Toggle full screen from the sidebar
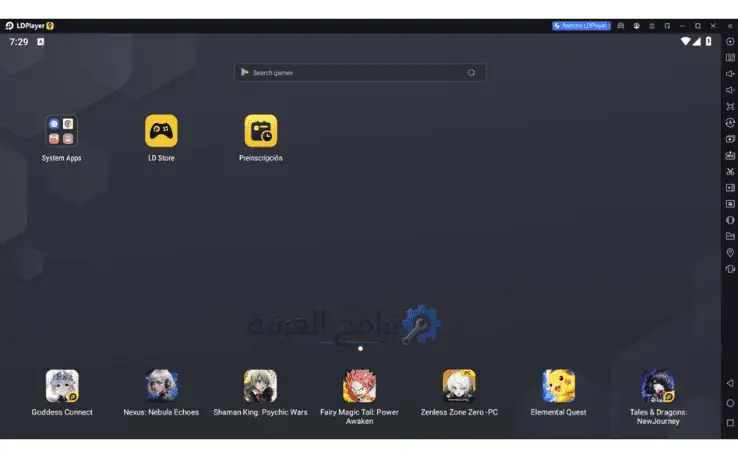This screenshot has height=458, width=738. tap(730, 106)
